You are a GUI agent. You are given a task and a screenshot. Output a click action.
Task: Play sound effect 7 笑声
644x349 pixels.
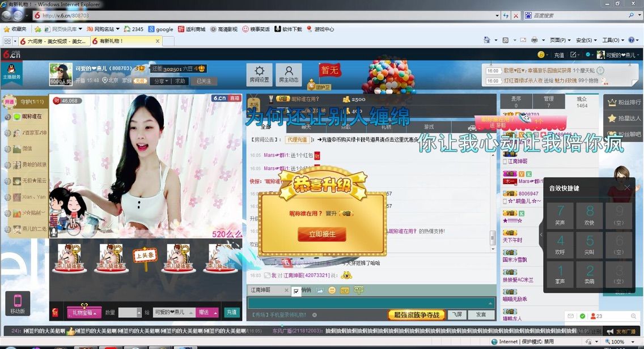tap(560, 215)
